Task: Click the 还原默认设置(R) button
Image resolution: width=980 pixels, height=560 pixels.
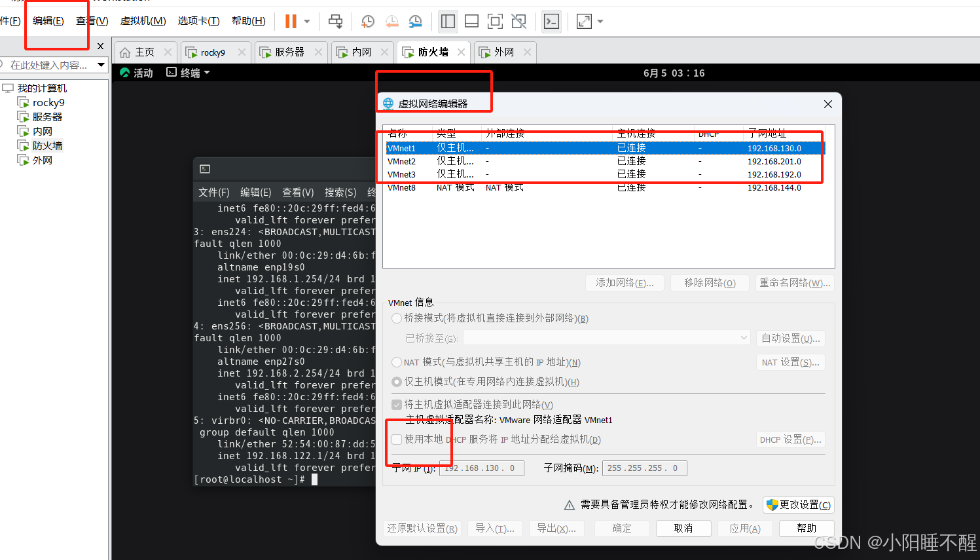Action: click(x=422, y=529)
